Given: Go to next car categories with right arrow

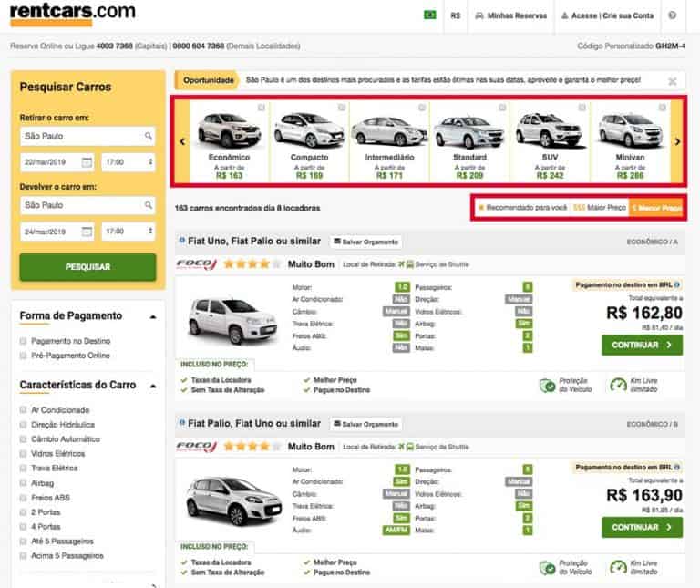Looking at the screenshot, I should 677,141.
